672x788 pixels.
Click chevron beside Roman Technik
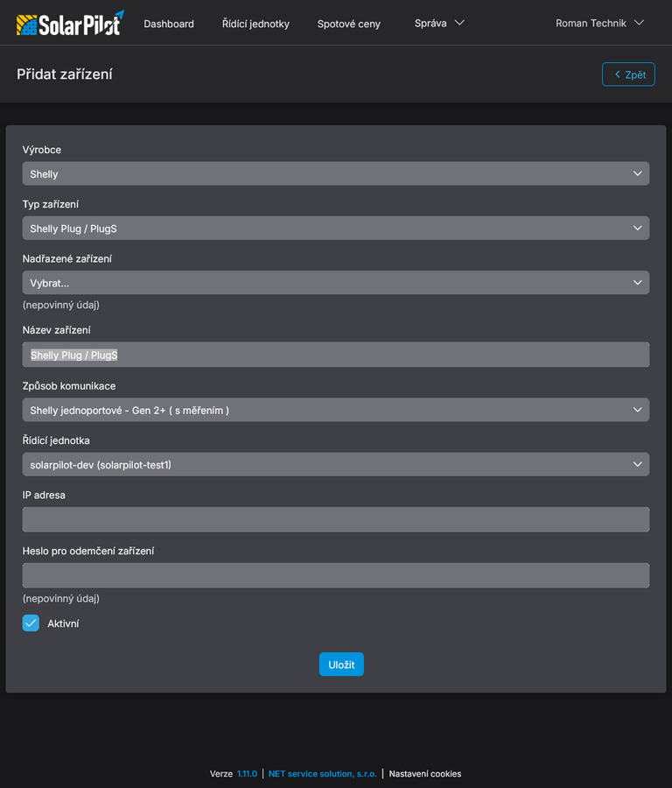coord(639,23)
